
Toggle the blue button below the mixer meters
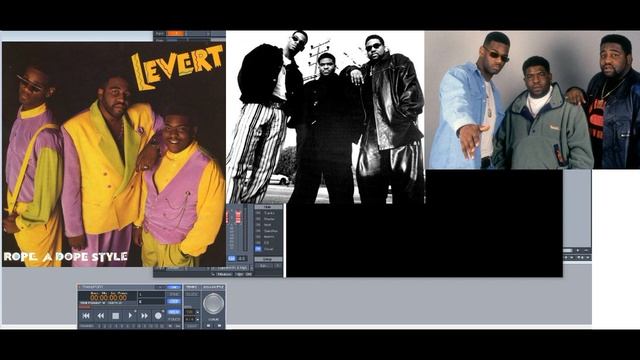[231, 258]
